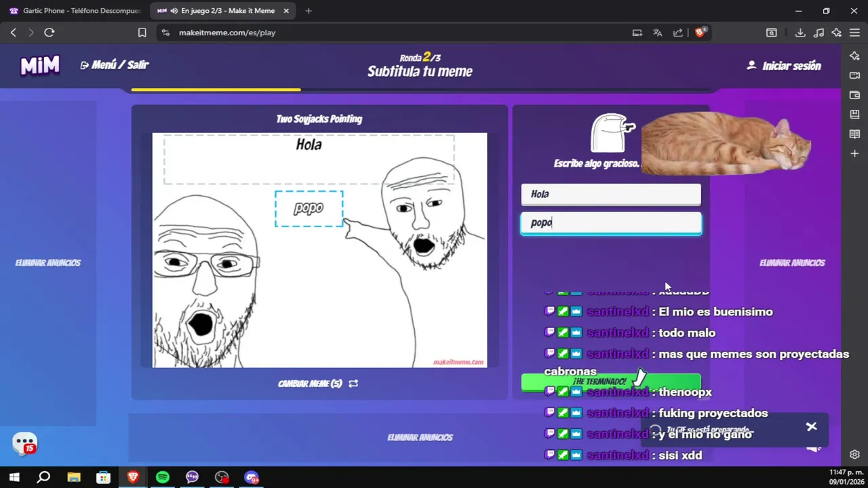
Task: Click the green ¡He terminado! button
Action: pos(610,382)
